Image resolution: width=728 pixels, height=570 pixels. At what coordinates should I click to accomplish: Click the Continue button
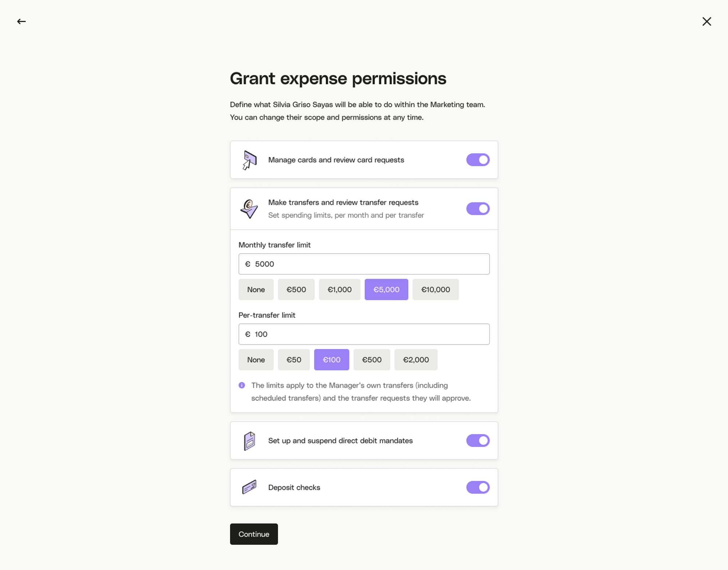click(254, 534)
